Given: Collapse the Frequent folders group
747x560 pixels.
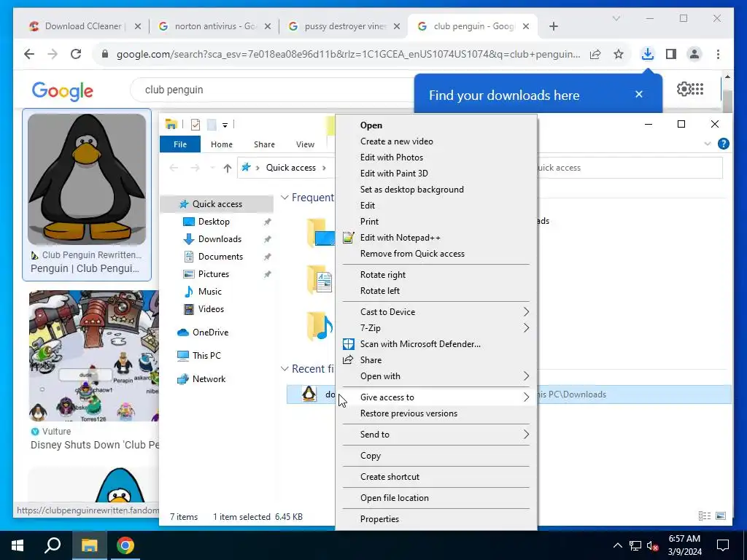Looking at the screenshot, I should pos(285,197).
